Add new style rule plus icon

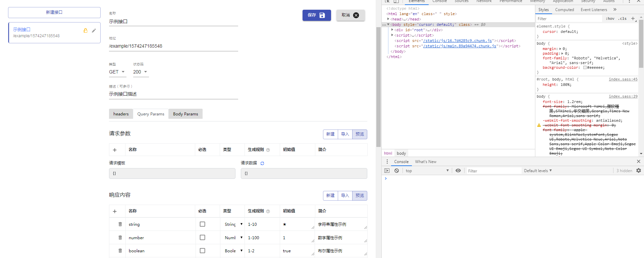pyautogui.click(x=633, y=18)
